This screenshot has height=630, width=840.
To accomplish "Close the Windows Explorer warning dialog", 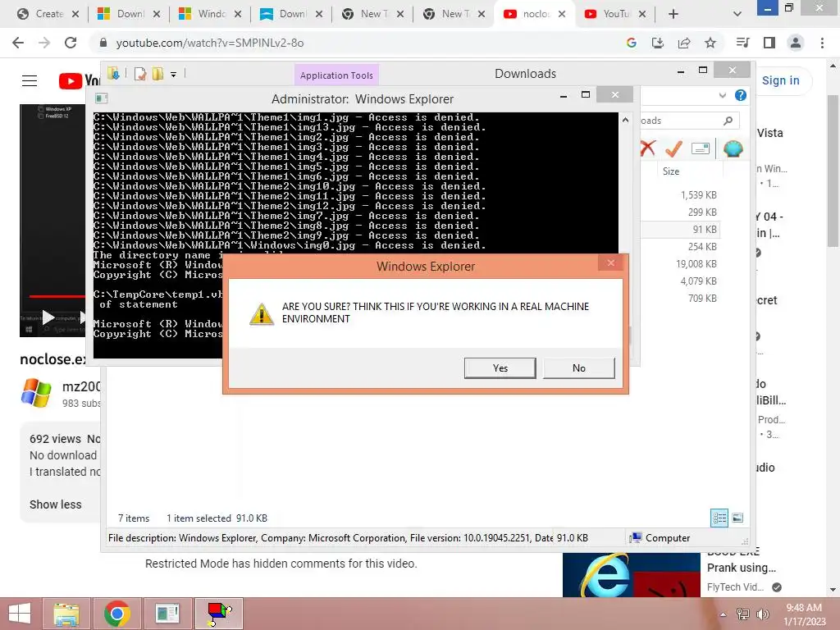I will tap(610, 262).
